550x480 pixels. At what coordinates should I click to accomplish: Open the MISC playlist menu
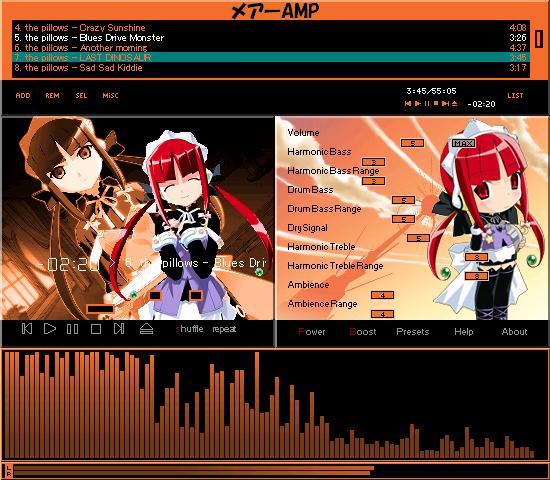pos(110,95)
